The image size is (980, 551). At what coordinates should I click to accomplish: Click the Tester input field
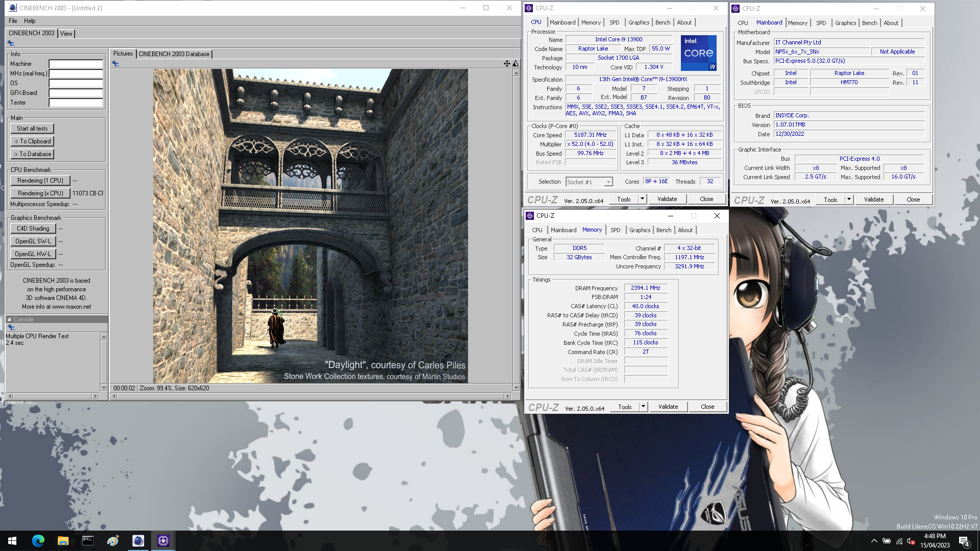coord(76,103)
